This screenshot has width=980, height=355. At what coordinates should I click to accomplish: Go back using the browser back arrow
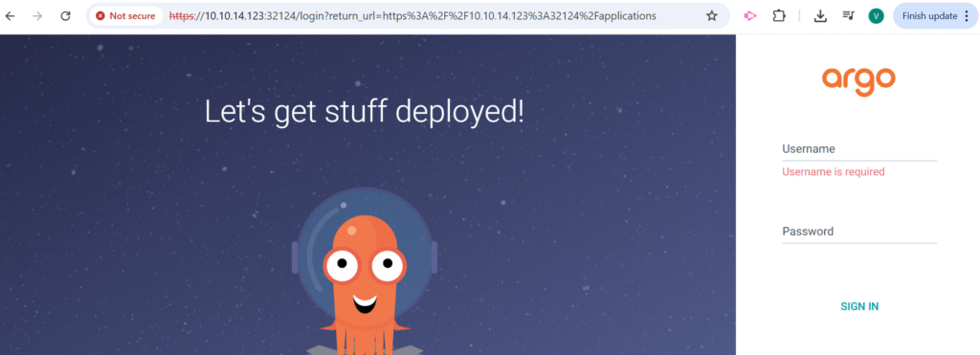[x=10, y=16]
